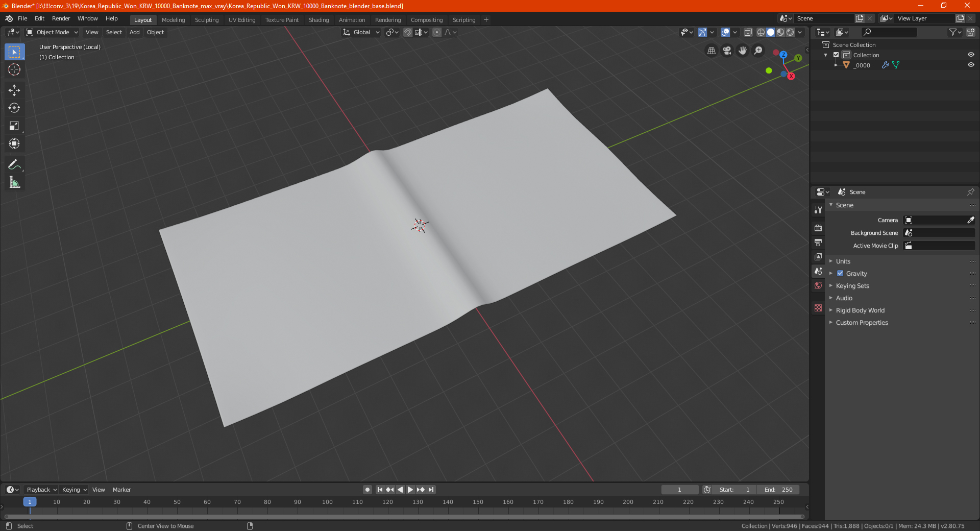Toggle auto keying record button
Viewport: 980px width, 531px height.
click(367, 490)
